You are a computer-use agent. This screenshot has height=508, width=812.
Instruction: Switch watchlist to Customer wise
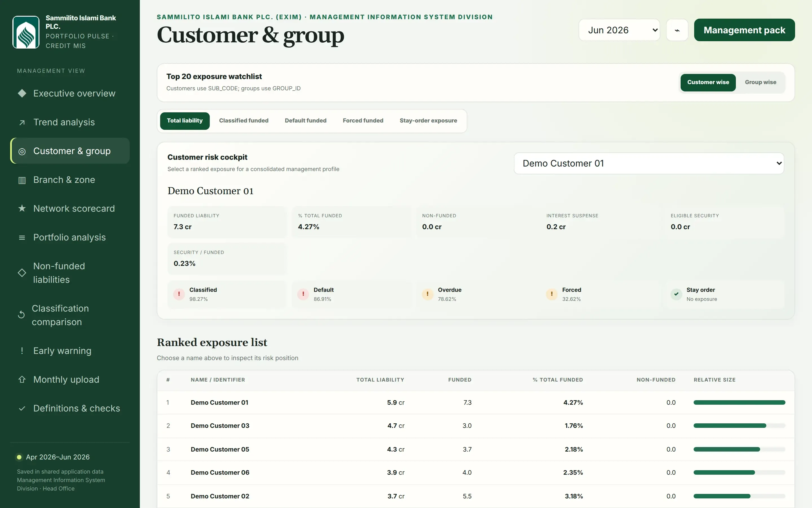pos(708,82)
